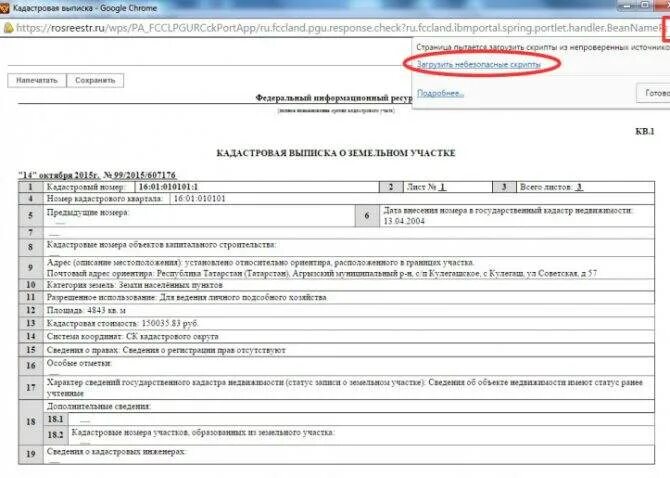Click the Кадастровые номера объектов капитального строительства row
Screen dimensions: 670x478
pyautogui.click(x=349, y=247)
